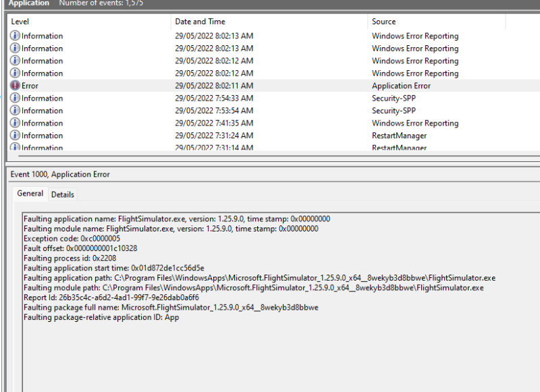Click Faulting package-relative application ID line
This screenshot has height=392, width=540.
pos(101,317)
